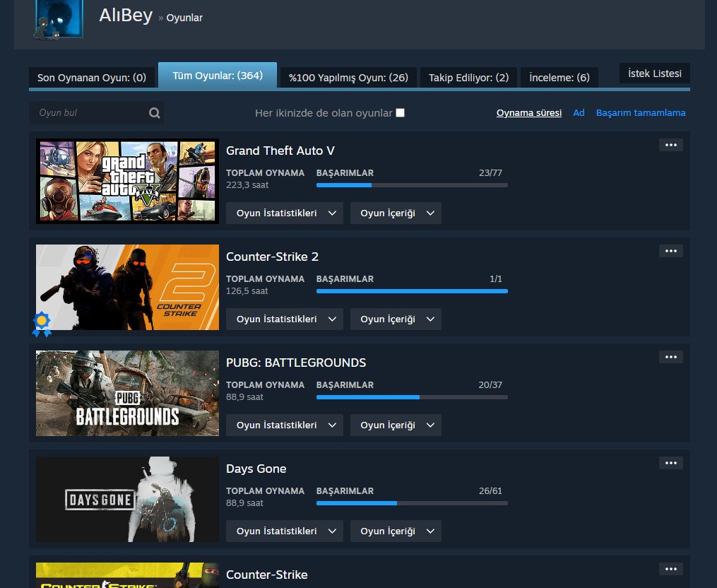Open three-dot menu for Counter-Strike 2
The height and width of the screenshot is (588, 717).
(671, 251)
